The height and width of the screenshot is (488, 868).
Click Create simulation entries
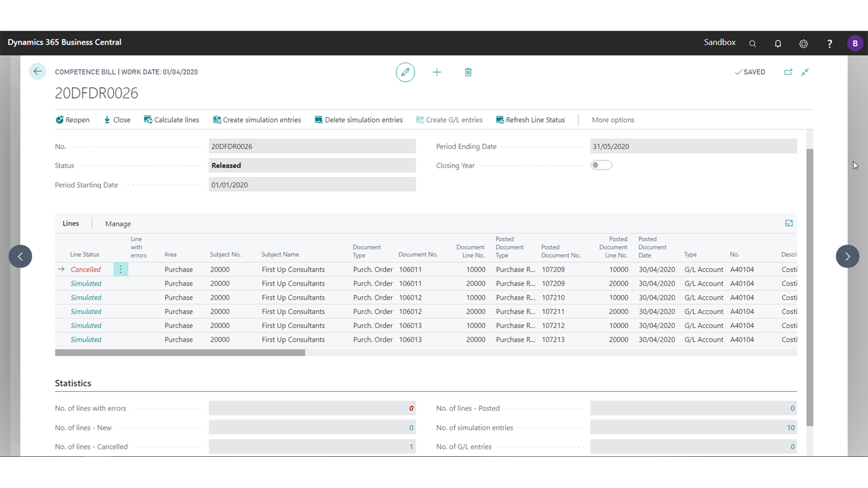point(257,120)
